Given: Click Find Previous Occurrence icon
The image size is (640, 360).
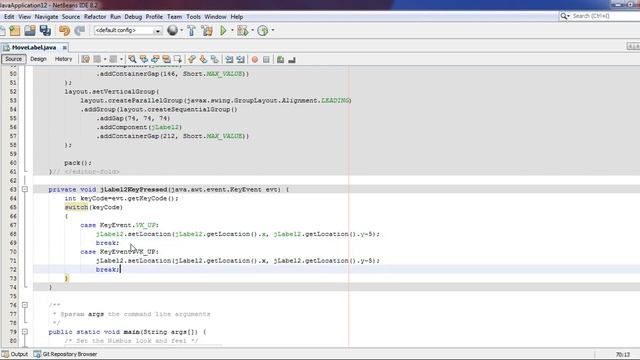Looking at the screenshot, I should pyautogui.click(x=144, y=60).
